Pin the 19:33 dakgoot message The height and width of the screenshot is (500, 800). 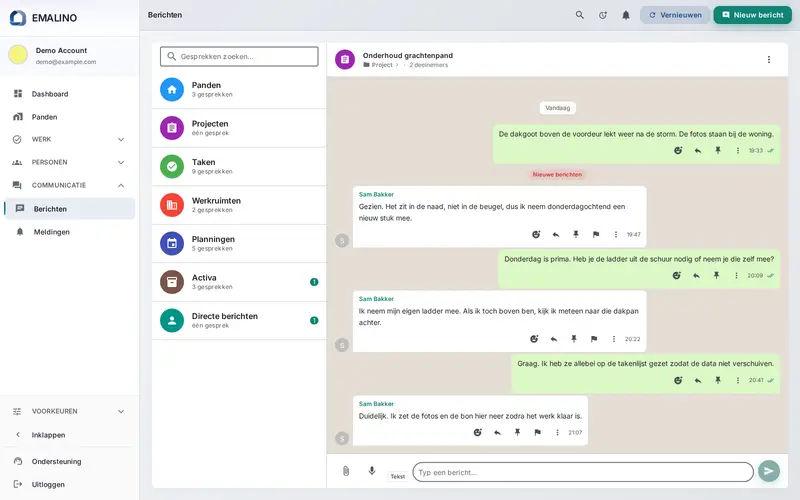tap(718, 151)
